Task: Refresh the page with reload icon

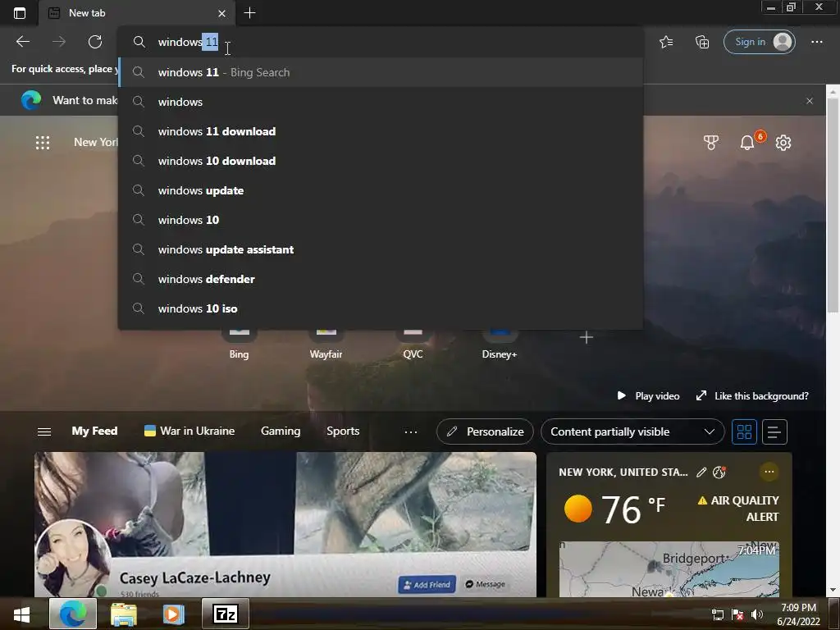Action: (x=95, y=42)
